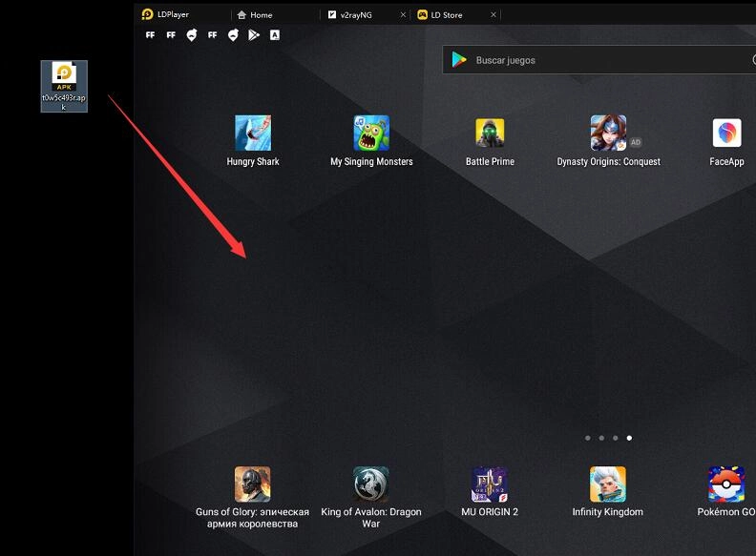
Task: Open King of Avalon: Dragon War icon
Action: [370, 484]
